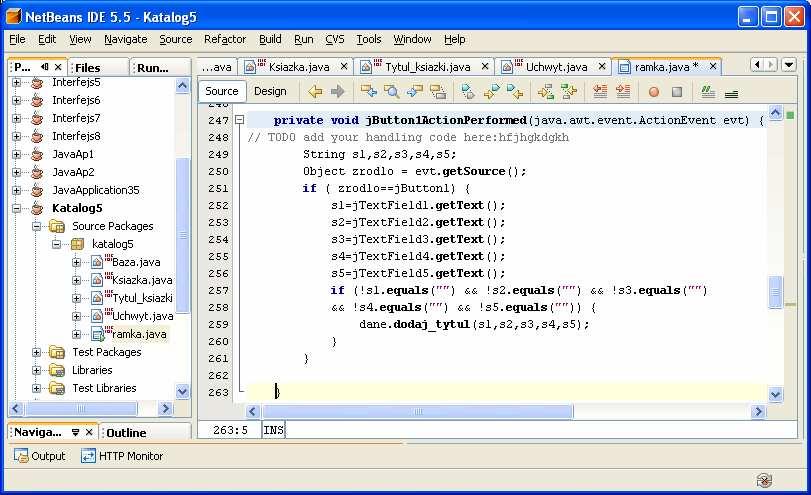Screen dimensions: 811x495
Task: Minimize the Projects panel with pin icon
Action: click(x=45, y=67)
